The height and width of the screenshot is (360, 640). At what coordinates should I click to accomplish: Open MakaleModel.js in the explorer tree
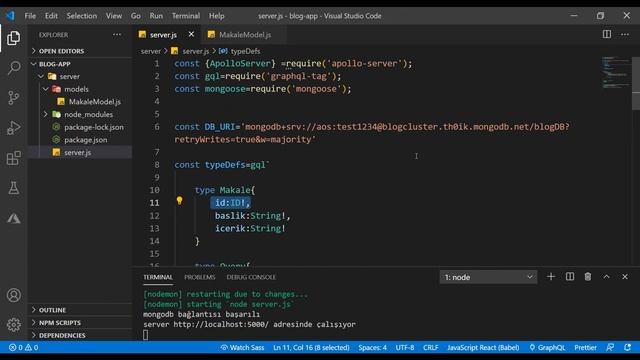[94, 102]
